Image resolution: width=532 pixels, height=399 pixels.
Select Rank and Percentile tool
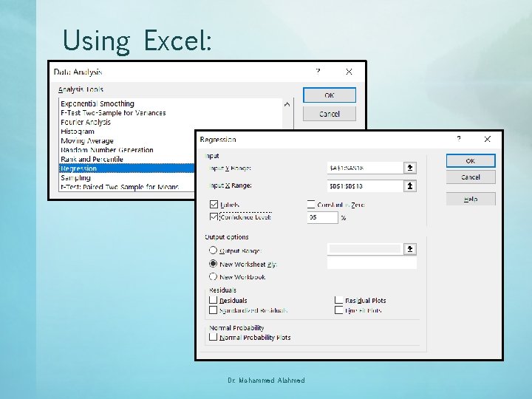tap(92, 159)
